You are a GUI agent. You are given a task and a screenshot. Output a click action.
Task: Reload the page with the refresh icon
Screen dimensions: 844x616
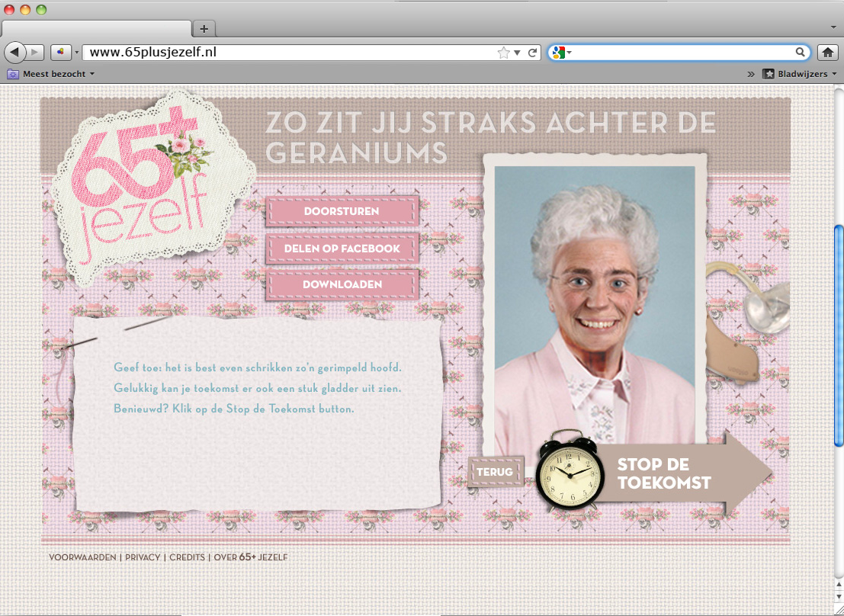pos(533,53)
